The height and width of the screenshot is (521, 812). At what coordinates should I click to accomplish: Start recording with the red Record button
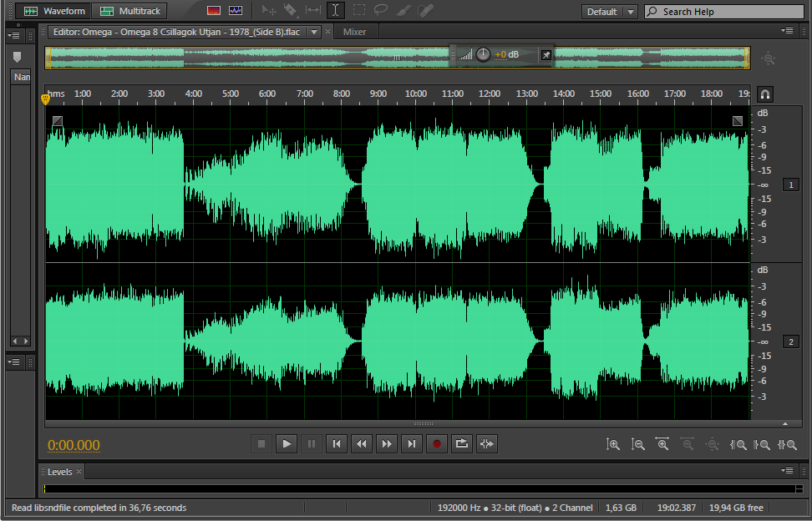(437, 444)
